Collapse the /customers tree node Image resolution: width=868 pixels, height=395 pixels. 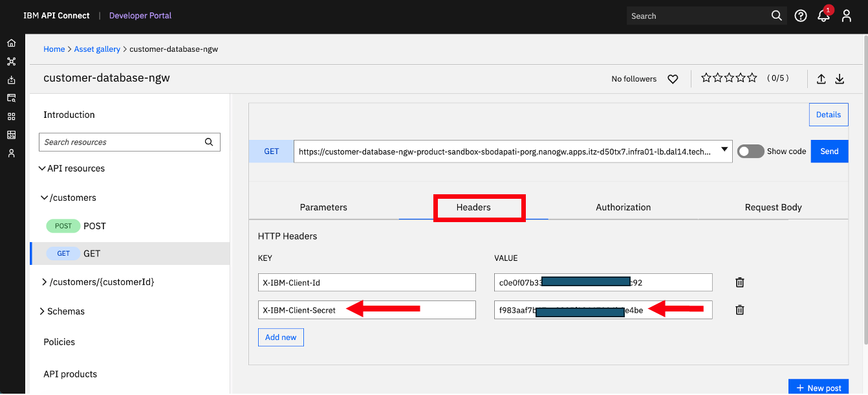45,198
